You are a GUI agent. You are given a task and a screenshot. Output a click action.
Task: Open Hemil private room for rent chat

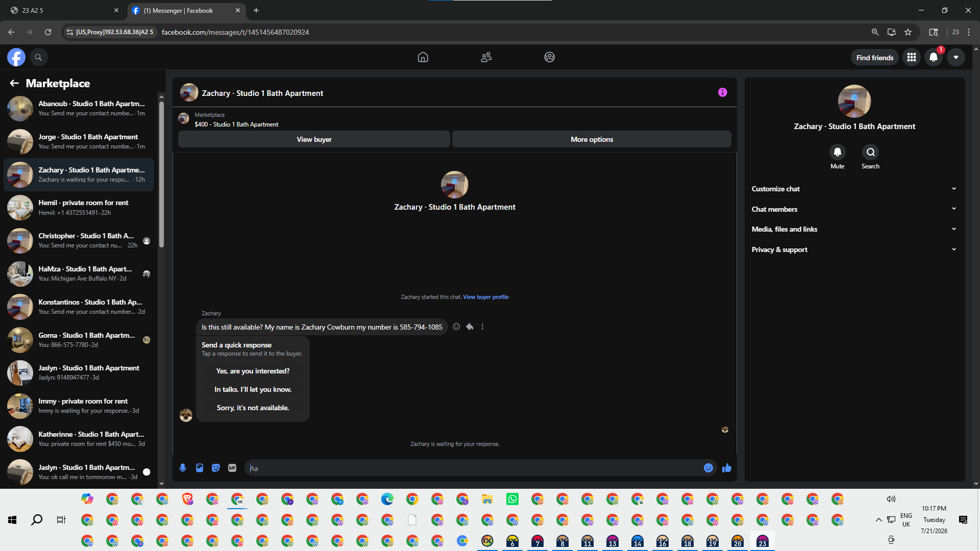click(79, 208)
